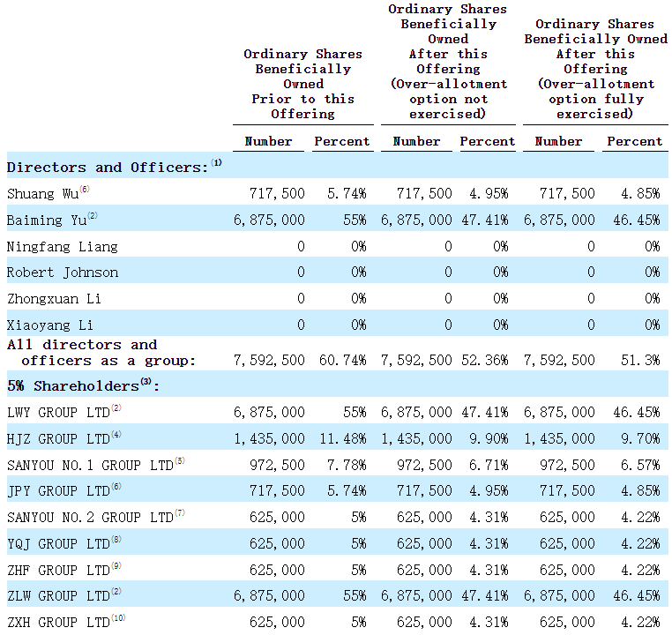This screenshot has width=672, height=635.
Task: Open footnote 6 next to Shuang Wu
Action: tap(85, 190)
